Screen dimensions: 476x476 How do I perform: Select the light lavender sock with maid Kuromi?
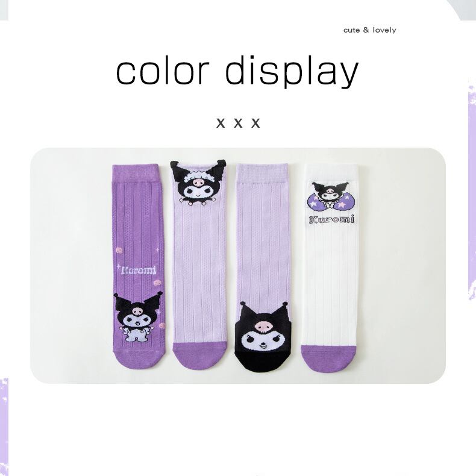coord(199,265)
